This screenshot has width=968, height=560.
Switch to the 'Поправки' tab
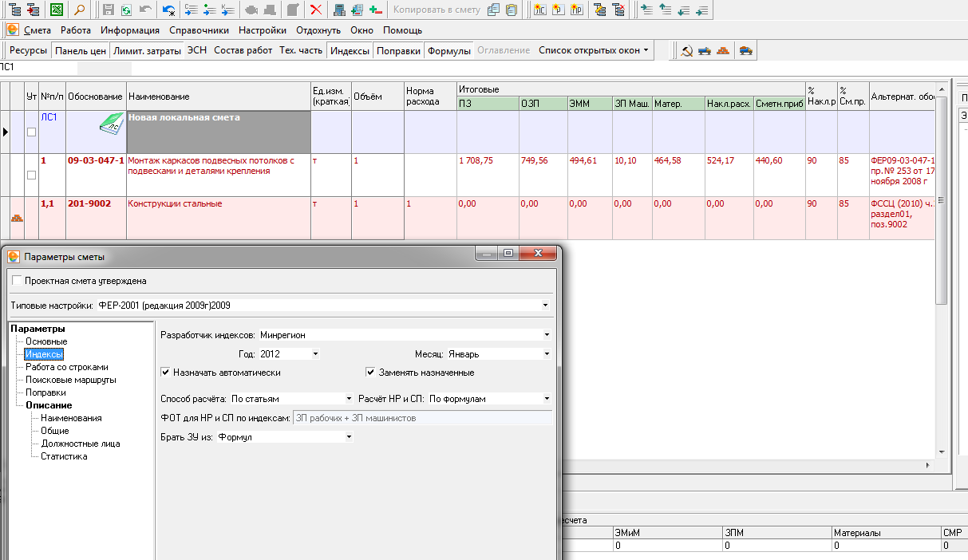(x=398, y=50)
